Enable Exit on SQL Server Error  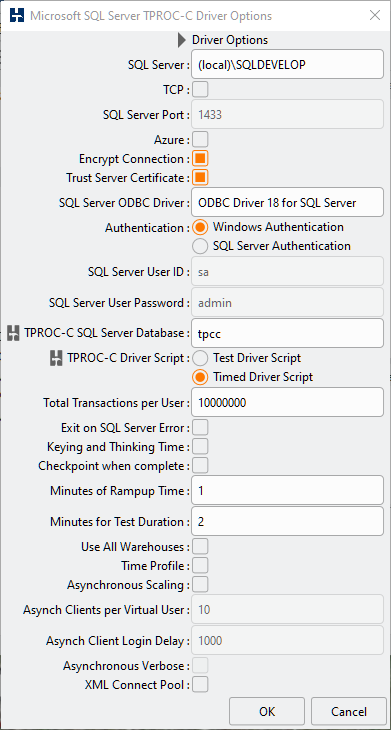[x=200, y=427]
